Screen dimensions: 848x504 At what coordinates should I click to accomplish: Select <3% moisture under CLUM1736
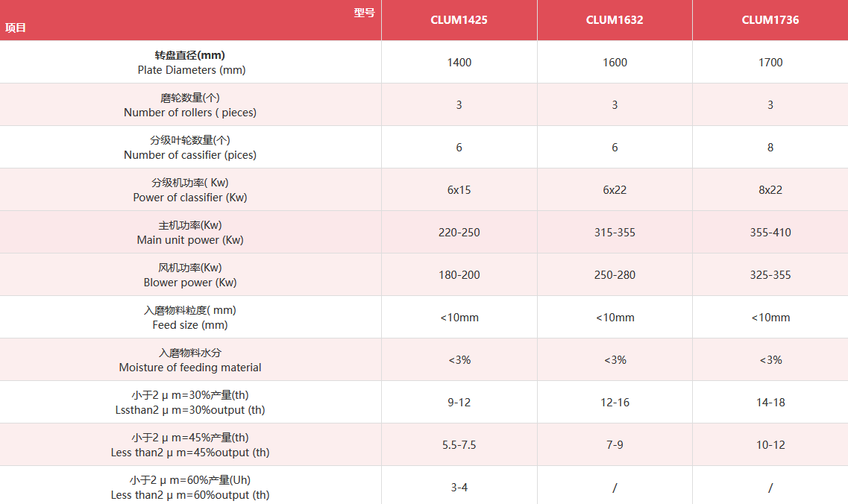tap(770, 359)
